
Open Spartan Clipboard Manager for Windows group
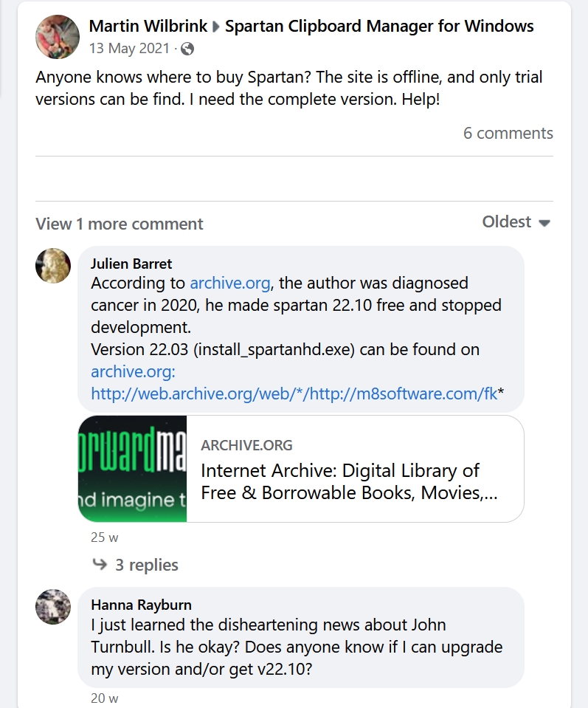(379, 26)
